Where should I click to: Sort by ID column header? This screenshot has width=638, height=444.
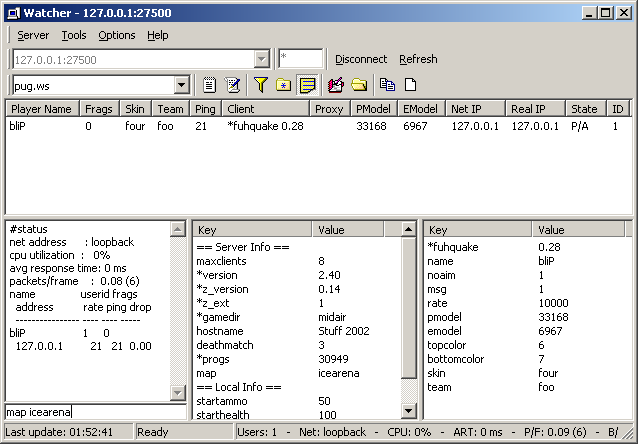click(x=618, y=109)
